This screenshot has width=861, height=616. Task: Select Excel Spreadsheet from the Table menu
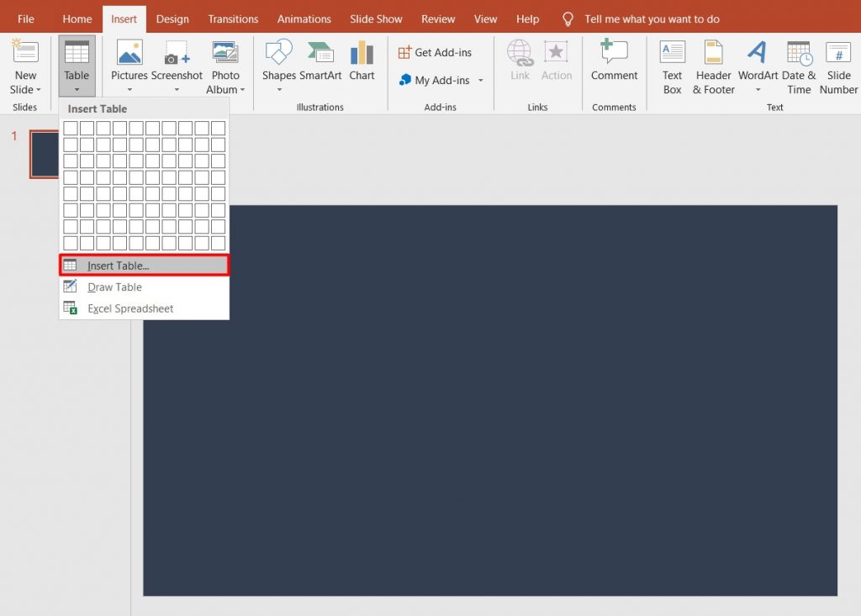(x=129, y=308)
